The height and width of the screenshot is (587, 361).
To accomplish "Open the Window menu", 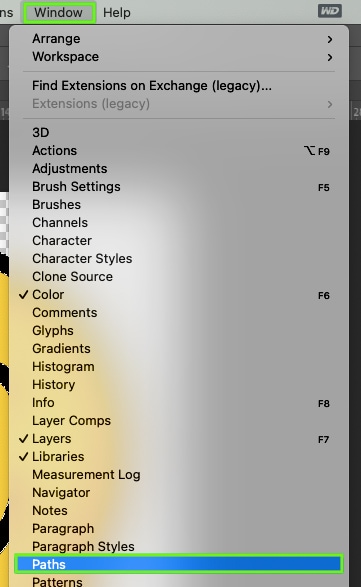I will 59,13.
